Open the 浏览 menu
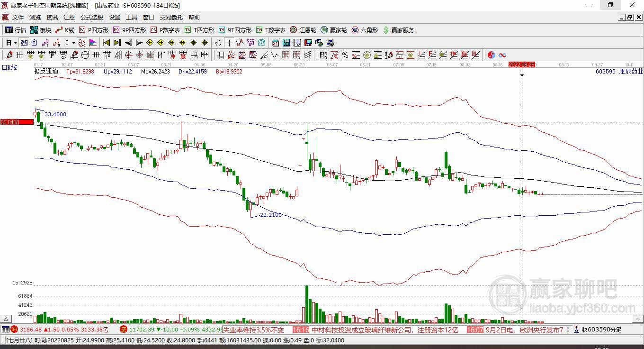Image resolution: width=644 pixels, height=349 pixels. click(35, 17)
